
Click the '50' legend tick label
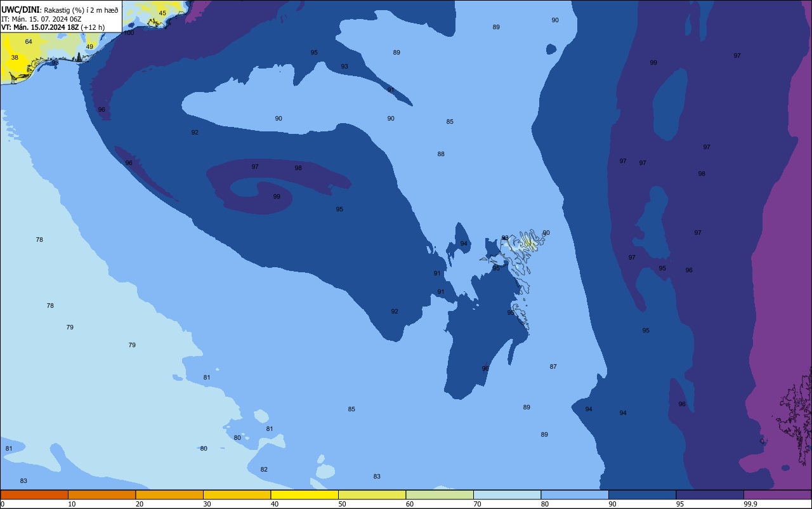pos(342,504)
